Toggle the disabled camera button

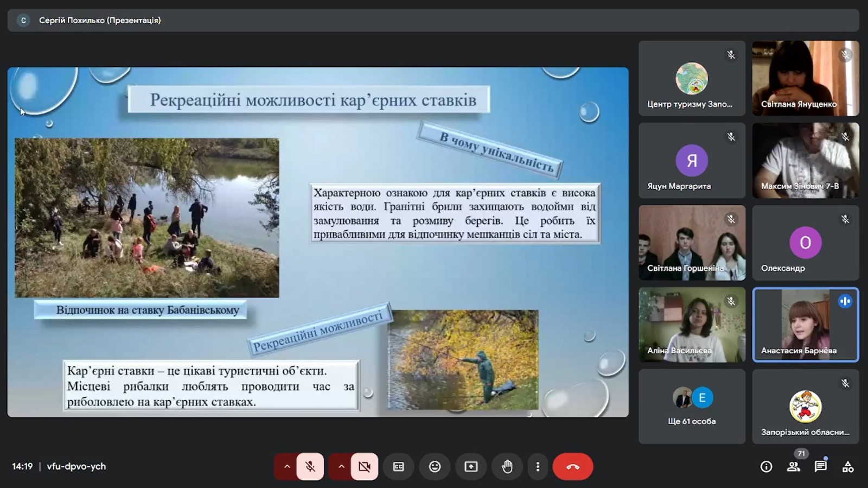click(365, 467)
